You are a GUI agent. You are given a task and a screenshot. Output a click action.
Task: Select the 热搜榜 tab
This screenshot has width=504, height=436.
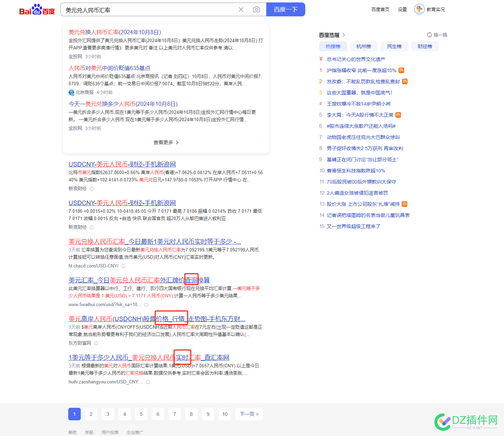(x=333, y=46)
